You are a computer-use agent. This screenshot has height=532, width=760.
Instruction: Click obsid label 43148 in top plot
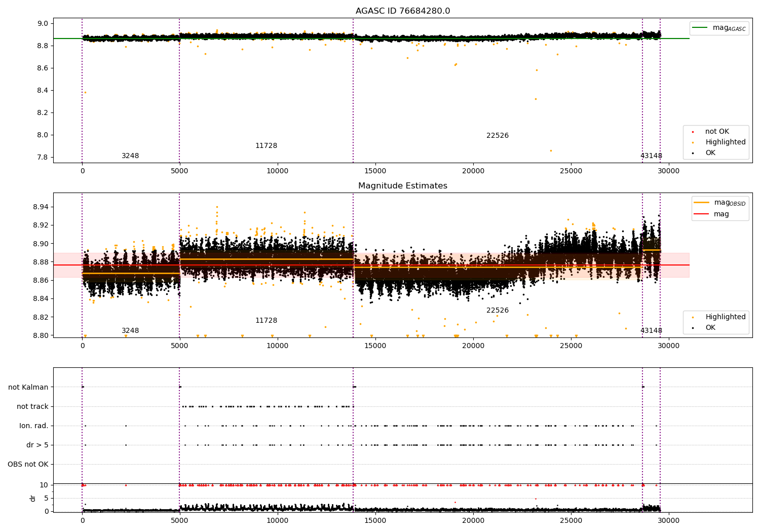coord(651,156)
